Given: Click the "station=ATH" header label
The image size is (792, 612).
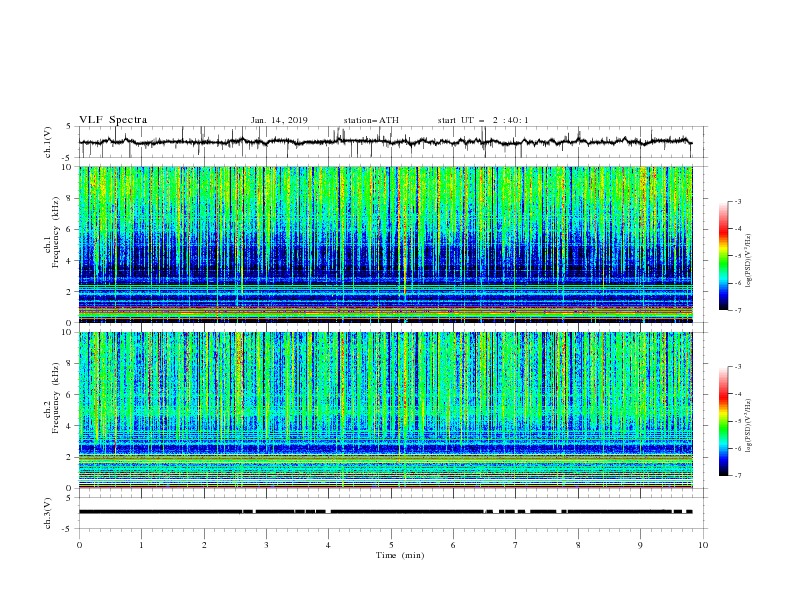Looking at the screenshot, I should pos(371,120).
